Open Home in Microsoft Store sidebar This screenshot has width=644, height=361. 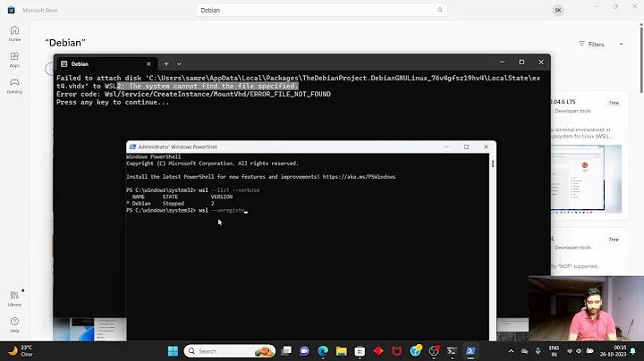[x=14, y=34]
